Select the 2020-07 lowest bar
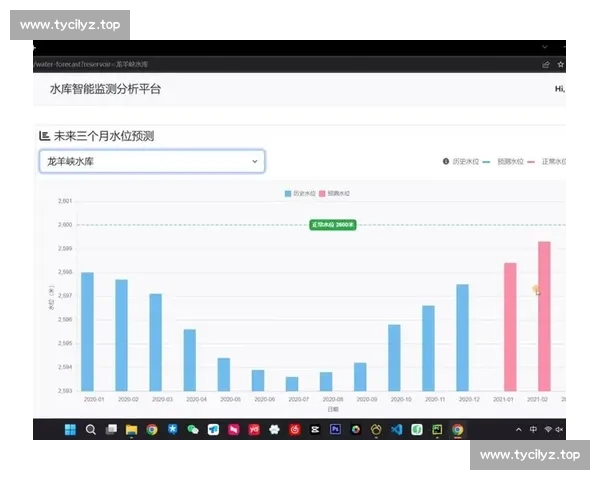The image size is (600, 480). pos(292,384)
